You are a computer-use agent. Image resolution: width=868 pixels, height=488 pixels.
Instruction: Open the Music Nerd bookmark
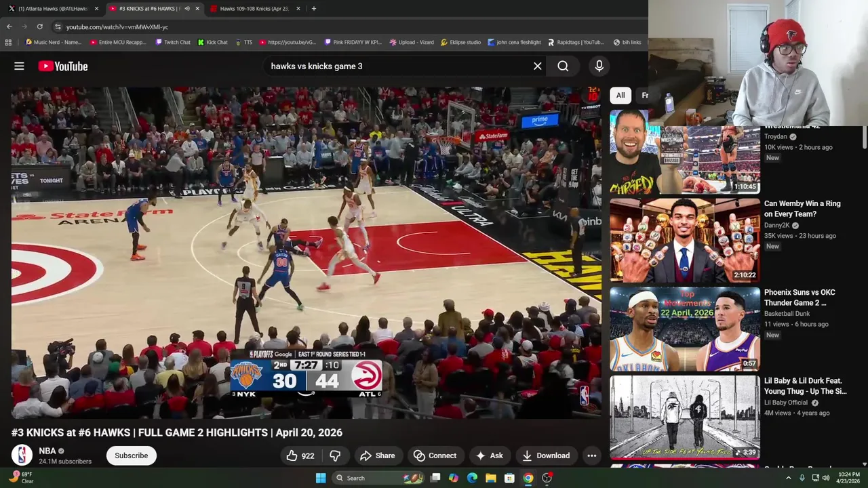(x=53, y=42)
